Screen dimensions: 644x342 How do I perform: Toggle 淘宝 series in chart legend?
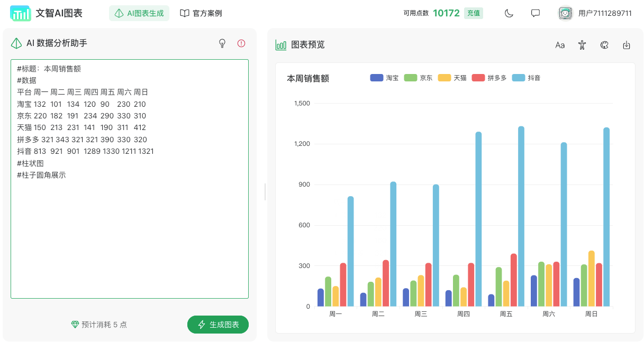coord(384,78)
